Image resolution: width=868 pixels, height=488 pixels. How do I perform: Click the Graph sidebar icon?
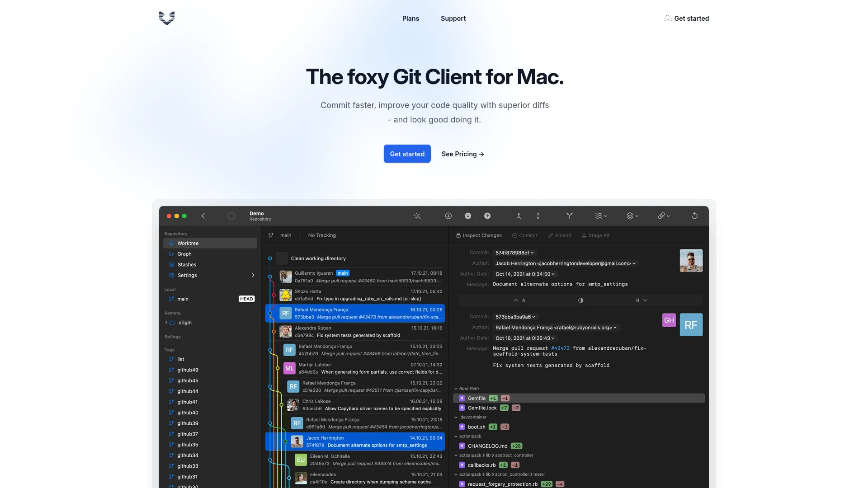point(172,254)
